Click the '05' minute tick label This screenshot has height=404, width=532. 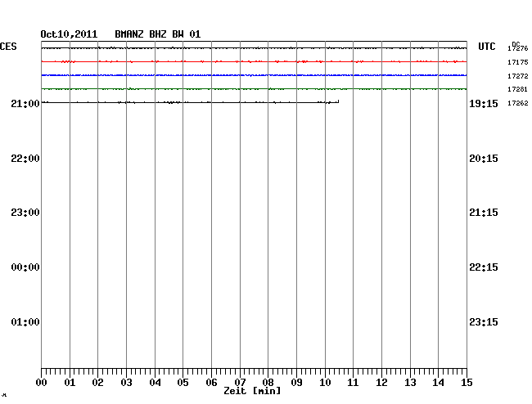coord(183,383)
